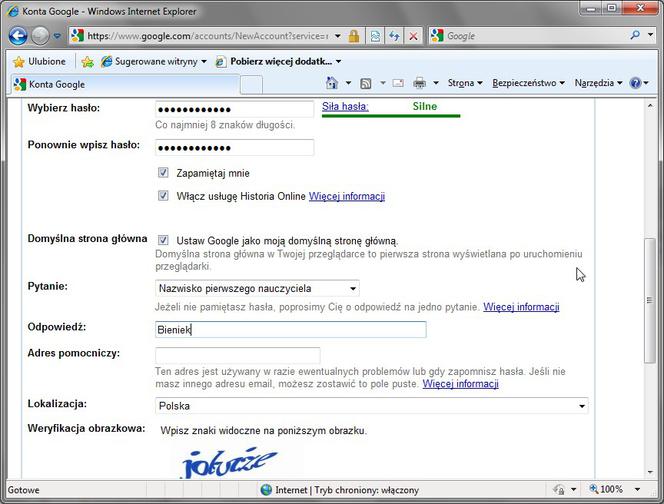
Task: Click the Google favicon in address bar
Action: click(77, 36)
